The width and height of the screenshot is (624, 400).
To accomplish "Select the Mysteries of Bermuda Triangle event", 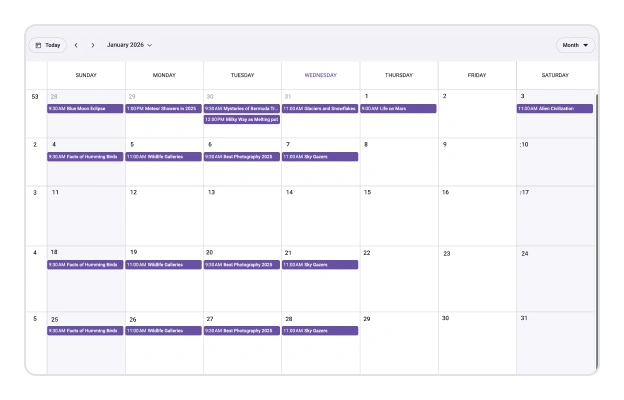I will click(242, 108).
